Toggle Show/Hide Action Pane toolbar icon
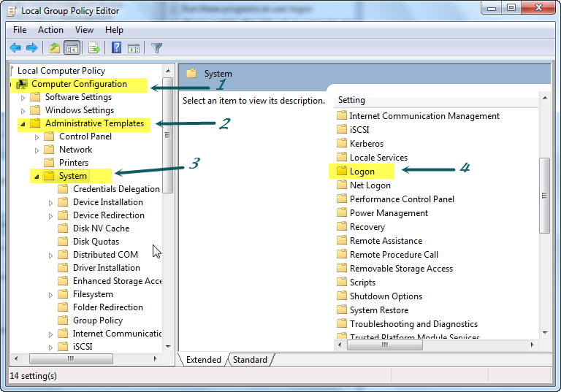Image resolution: width=561 pixels, height=392 pixels. (x=134, y=48)
